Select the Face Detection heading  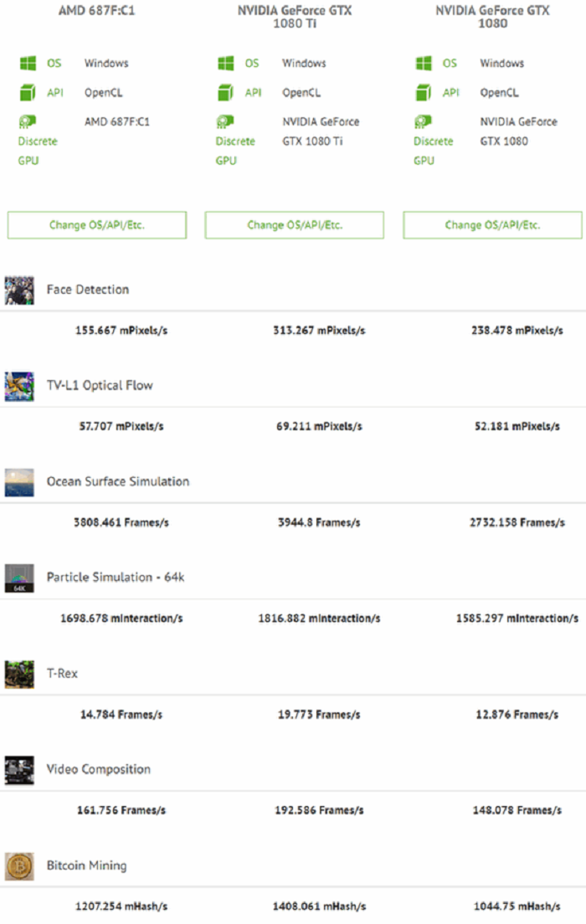(x=88, y=290)
